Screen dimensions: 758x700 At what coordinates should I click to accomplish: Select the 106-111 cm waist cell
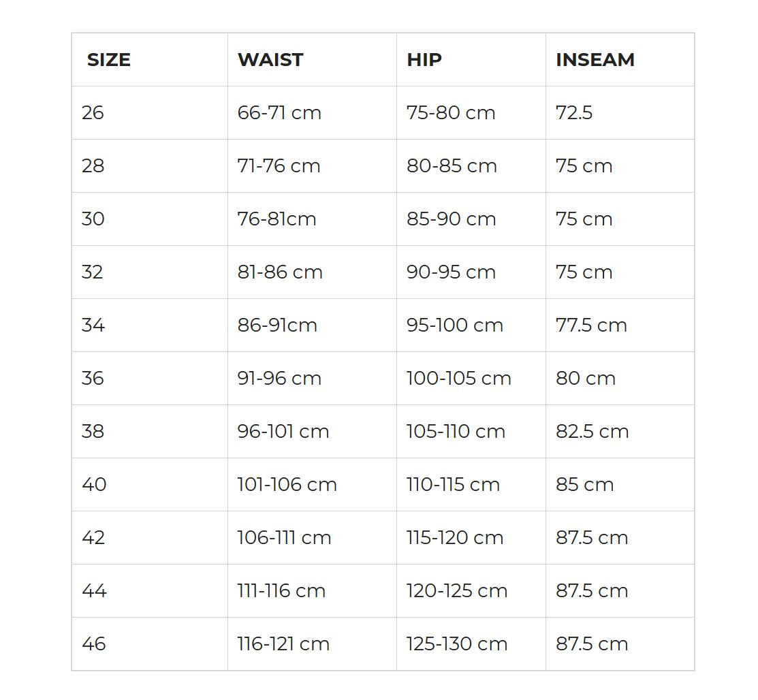[x=284, y=538]
